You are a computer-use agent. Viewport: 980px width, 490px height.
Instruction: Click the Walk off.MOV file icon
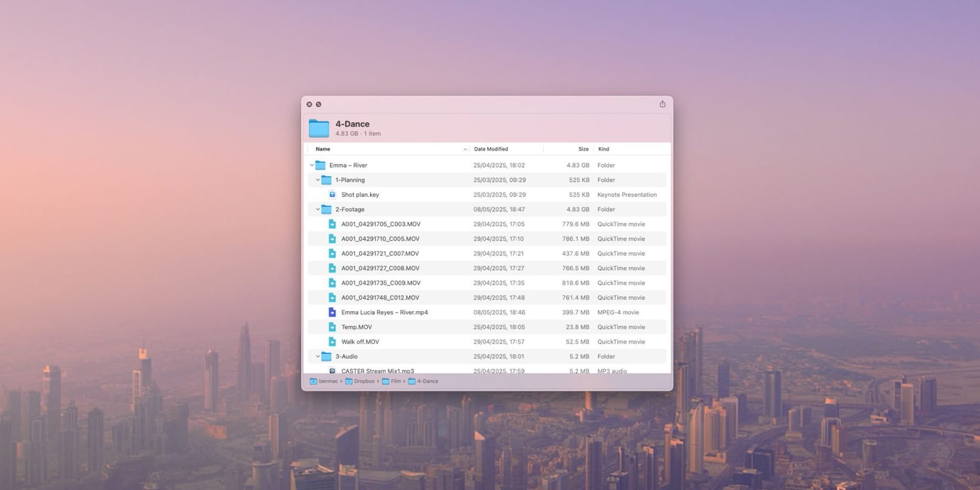pos(332,342)
